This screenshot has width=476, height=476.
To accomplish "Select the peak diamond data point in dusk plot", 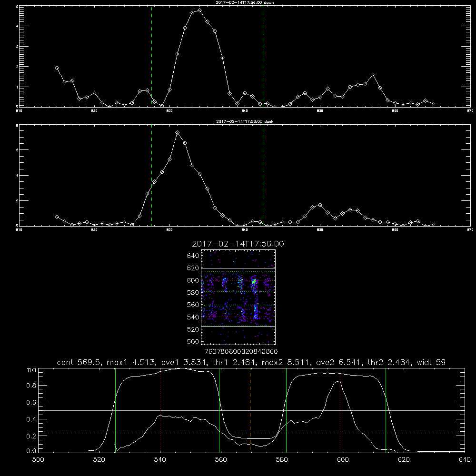I will tap(177, 133).
